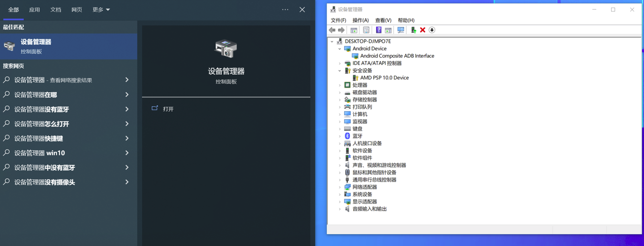Image resolution: width=644 pixels, height=246 pixels.
Task: Expand the IDE ATA/ATAPI 控制器 node
Action: (x=340, y=63)
